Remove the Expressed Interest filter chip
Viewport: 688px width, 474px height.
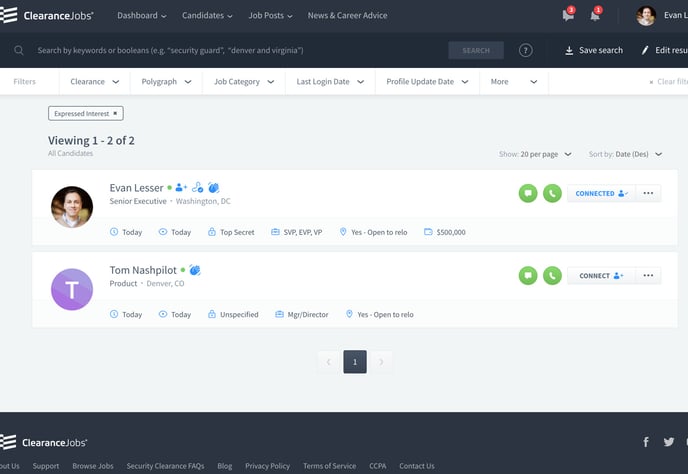coord(115,113)
